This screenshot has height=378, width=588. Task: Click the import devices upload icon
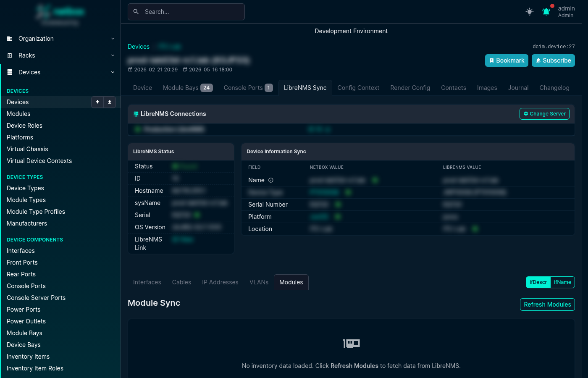110,102
